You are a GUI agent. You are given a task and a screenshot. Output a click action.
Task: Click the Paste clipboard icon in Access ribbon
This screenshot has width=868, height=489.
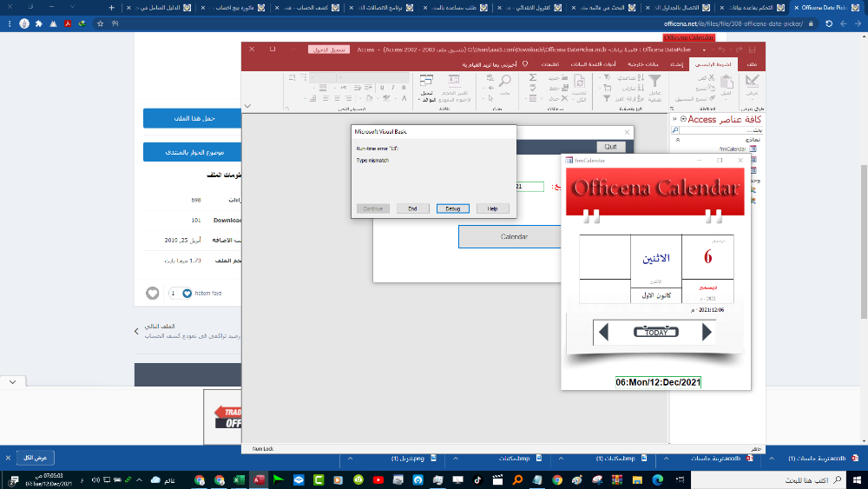point(727,83)
